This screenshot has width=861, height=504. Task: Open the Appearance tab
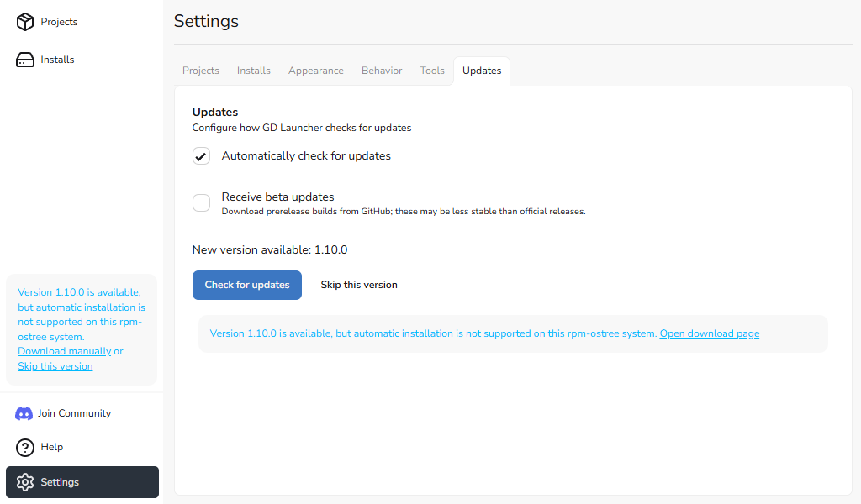coord(316,71)
